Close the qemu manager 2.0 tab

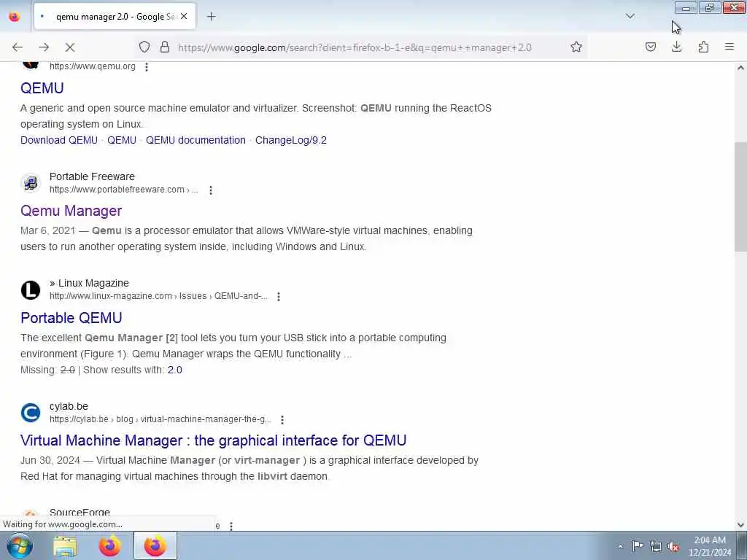(x=184, y=16)
